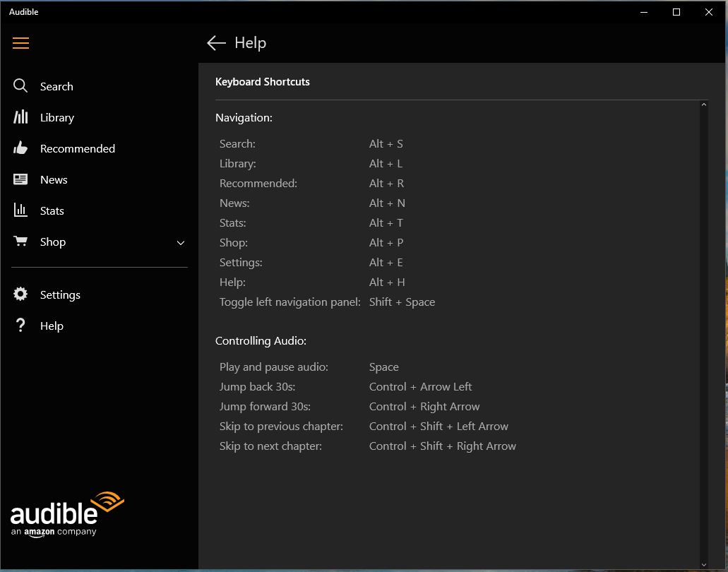Click the Shop cart icon
728x572 pixels.
click(x=20, y=242)
